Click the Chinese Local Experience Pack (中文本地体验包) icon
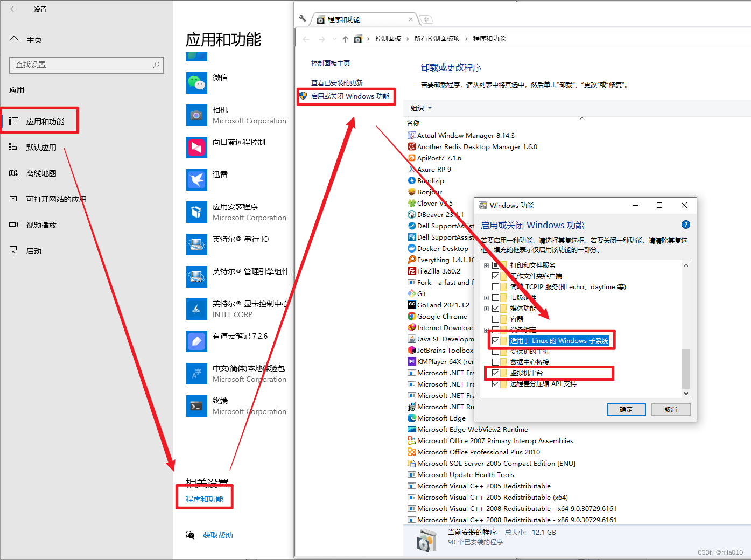The image size is (751, 560). coord(196,374)
